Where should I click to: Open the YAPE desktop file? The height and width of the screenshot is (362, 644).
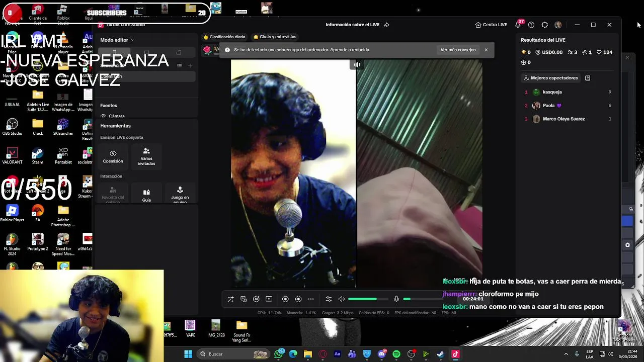tap(190, 329)
